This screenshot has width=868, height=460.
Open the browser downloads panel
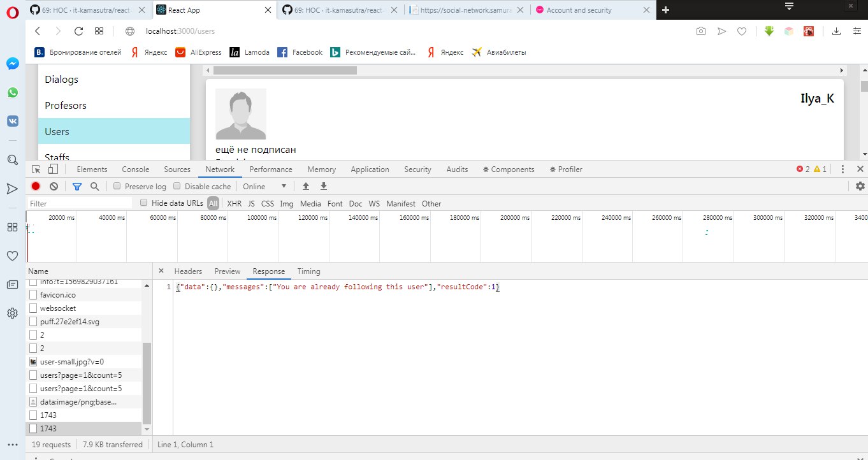click(836, 31)
